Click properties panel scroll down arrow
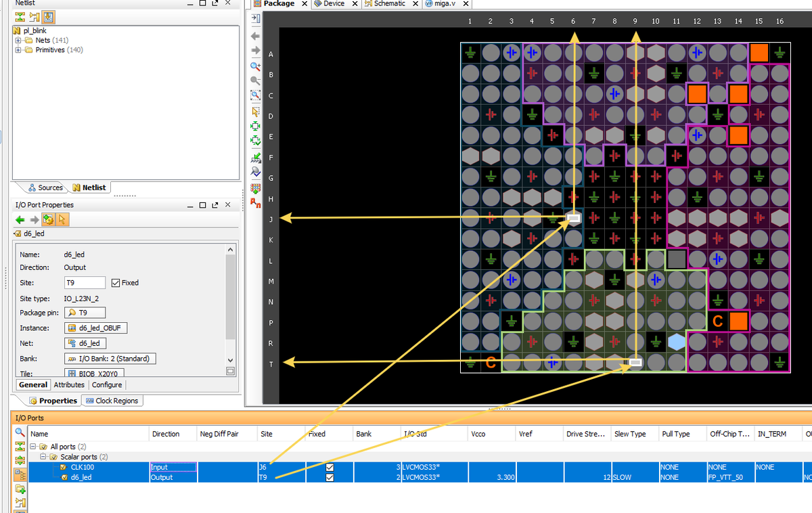Viewport: 812px width, 513px height. (230, 359)
